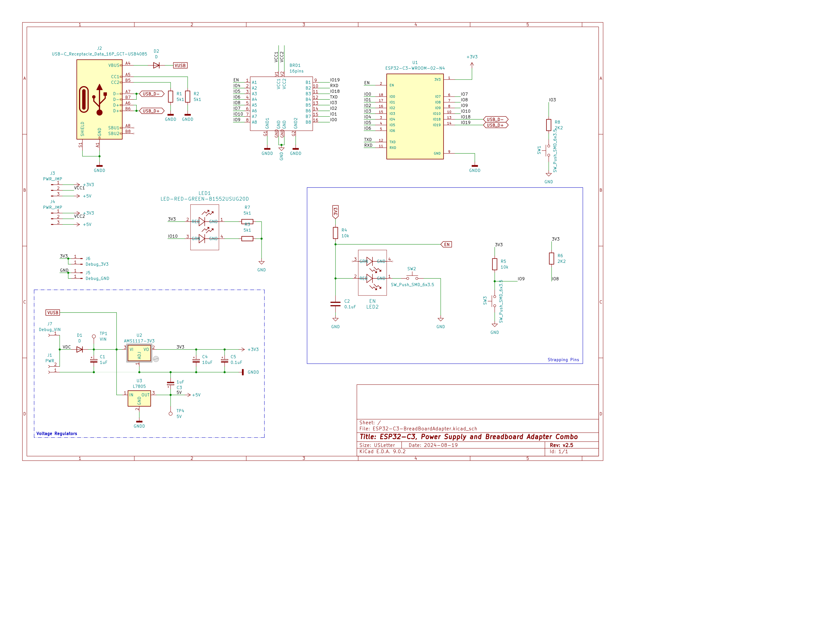834x644 pixels.
Task: Click the D1 diode symbol after VDC
Action: pos(79,350)
